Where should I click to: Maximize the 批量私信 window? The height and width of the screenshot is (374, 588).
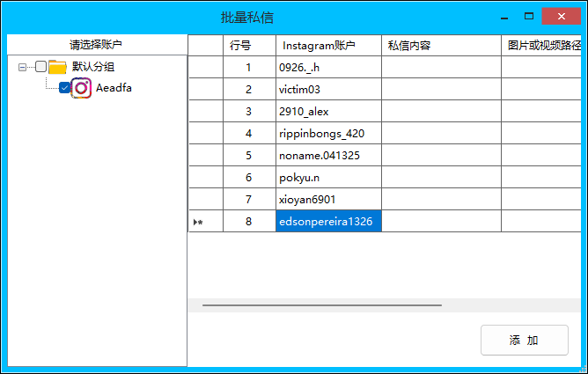(529, 17)
